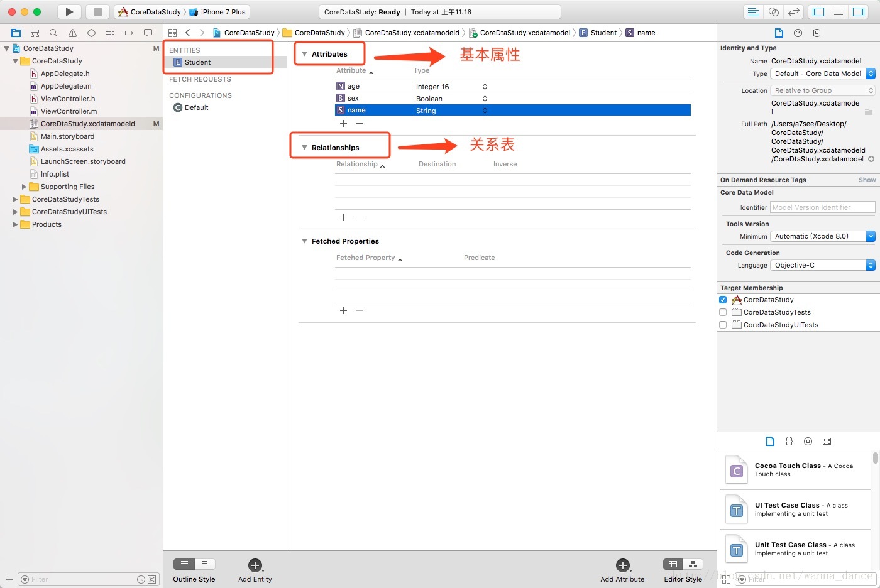Screen dimensions: 880x588
Task: Open the Debug navigator
Action: [110, 33]
